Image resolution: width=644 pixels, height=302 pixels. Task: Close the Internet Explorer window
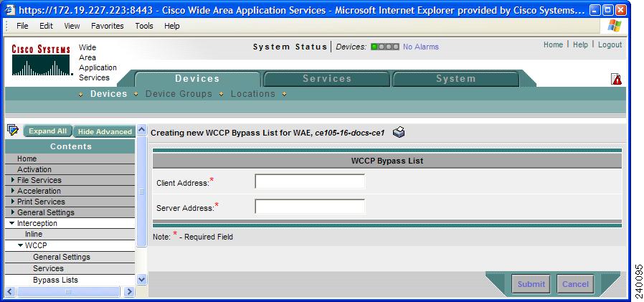(621, 10)
